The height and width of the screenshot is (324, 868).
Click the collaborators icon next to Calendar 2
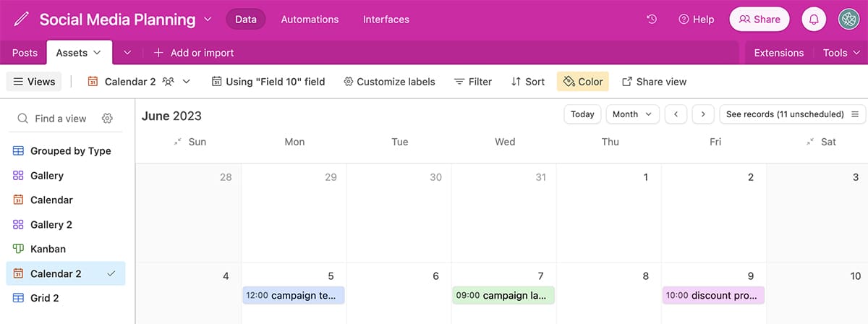[x=169, y=82]
